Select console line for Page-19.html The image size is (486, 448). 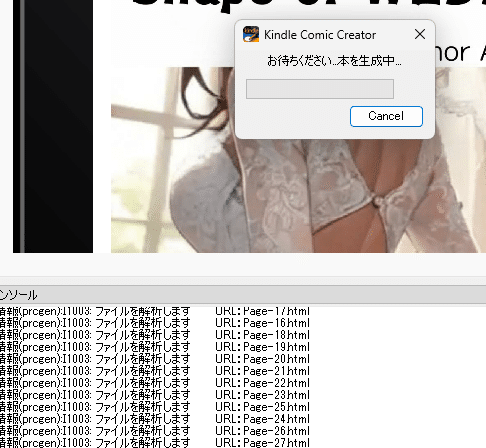click(155, 347)
